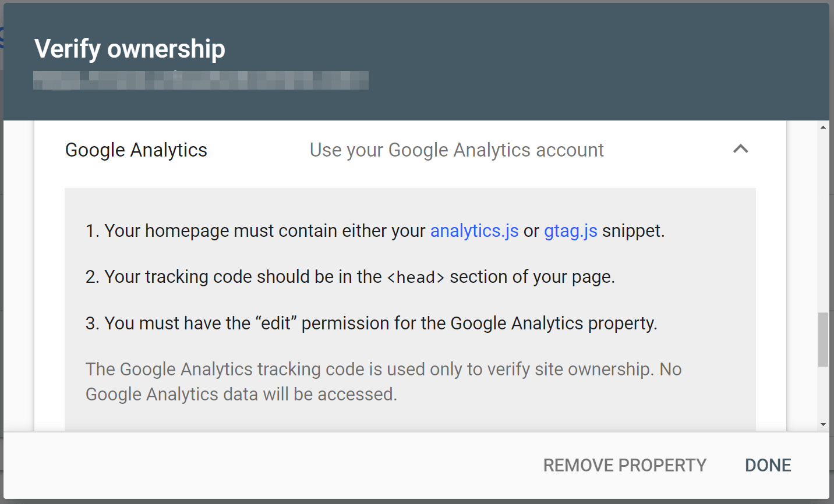The image size is (834, 504).
Task: Click step 3 about edit permission
Action: tap(373, 323)
